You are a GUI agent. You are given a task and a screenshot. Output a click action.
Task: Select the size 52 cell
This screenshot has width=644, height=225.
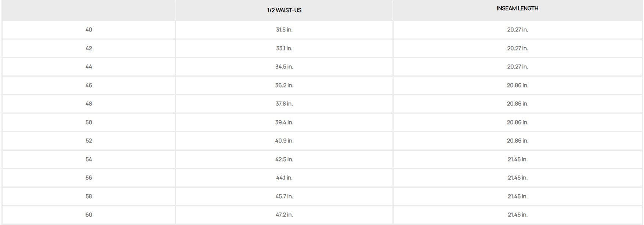point(89,141)
